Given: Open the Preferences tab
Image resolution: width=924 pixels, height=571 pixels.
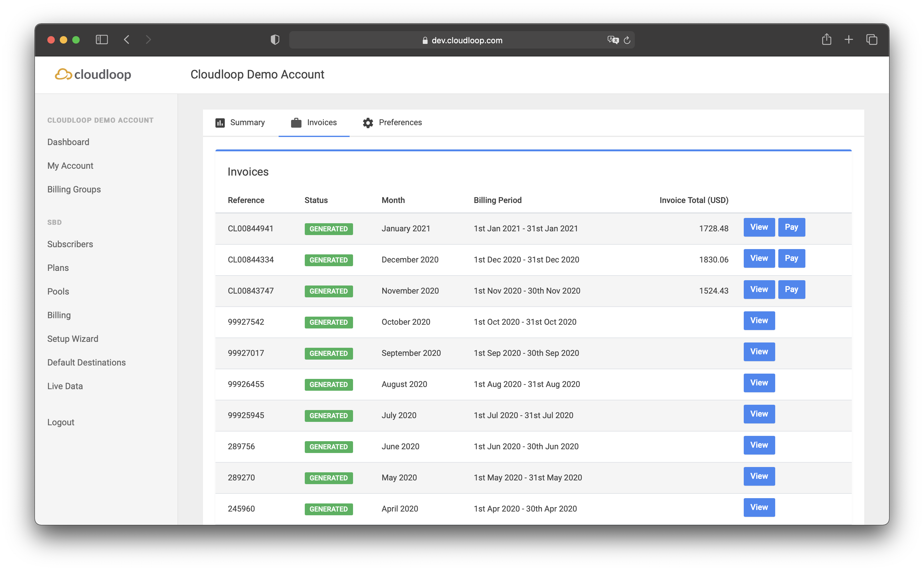Looking at the screenshot, I should click(x=392, y=122).
